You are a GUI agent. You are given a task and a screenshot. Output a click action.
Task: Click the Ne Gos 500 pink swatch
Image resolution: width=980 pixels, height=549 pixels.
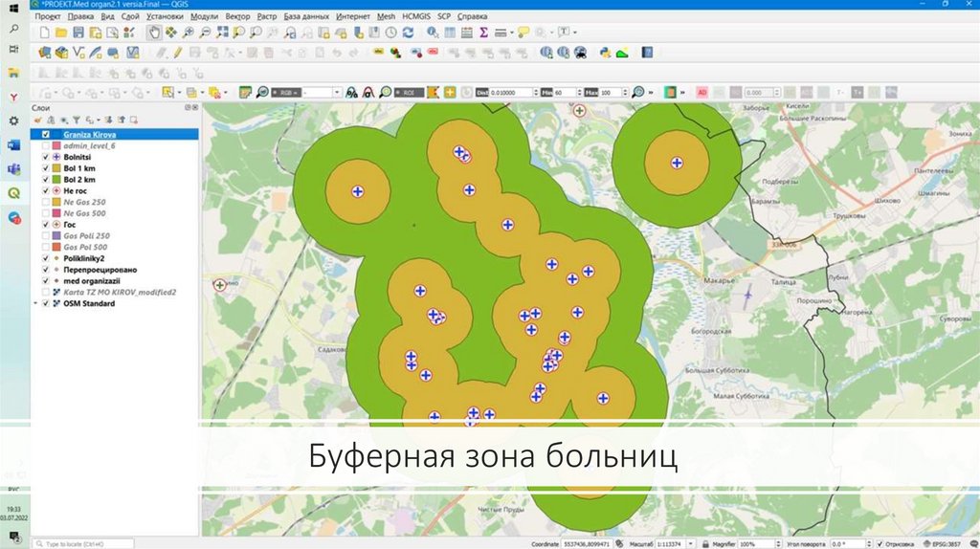click(x=56, y=213)
